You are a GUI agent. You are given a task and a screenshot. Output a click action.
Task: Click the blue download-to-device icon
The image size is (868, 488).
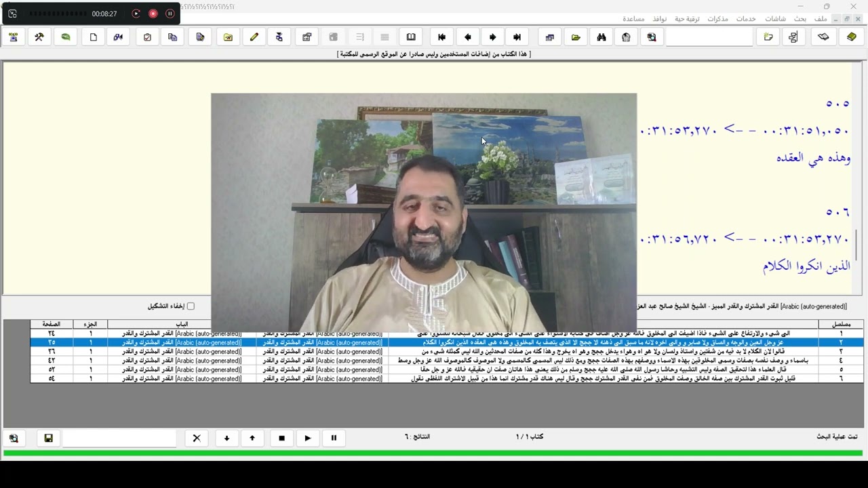(279, 37)
